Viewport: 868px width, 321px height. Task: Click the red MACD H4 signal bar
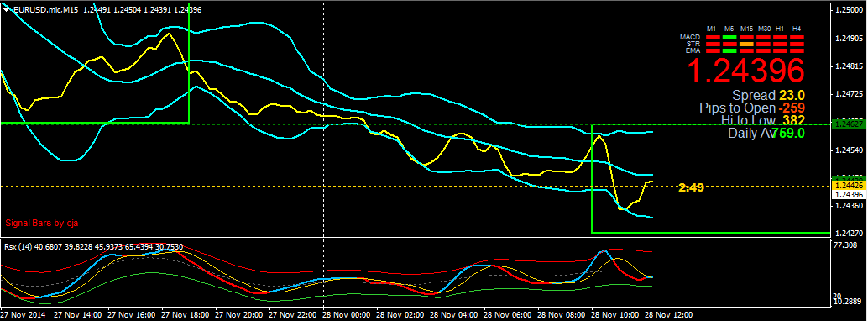tap(797, 37)
